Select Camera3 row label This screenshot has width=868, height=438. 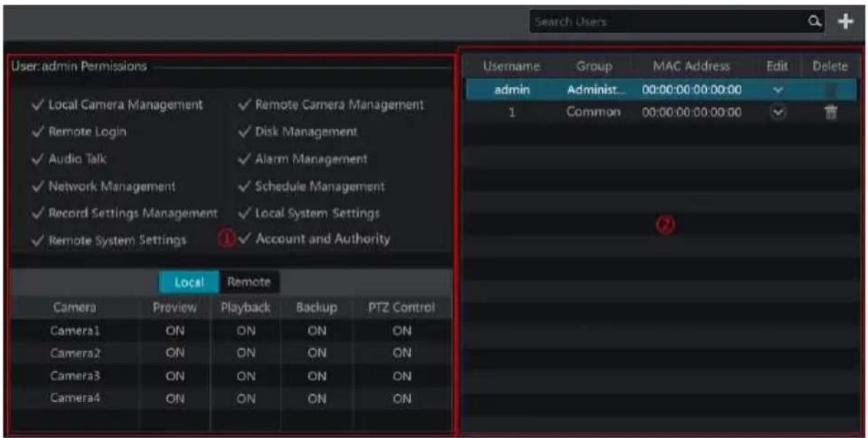[76, 375]
